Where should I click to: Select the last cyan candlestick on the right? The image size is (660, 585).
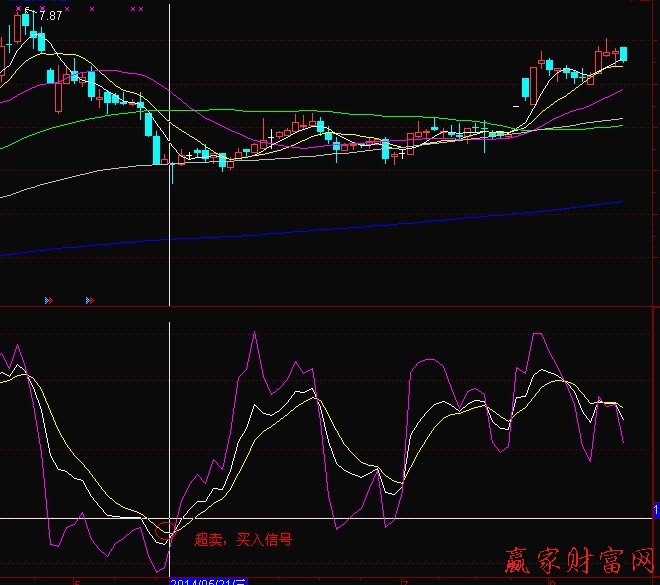click(624, 54)
